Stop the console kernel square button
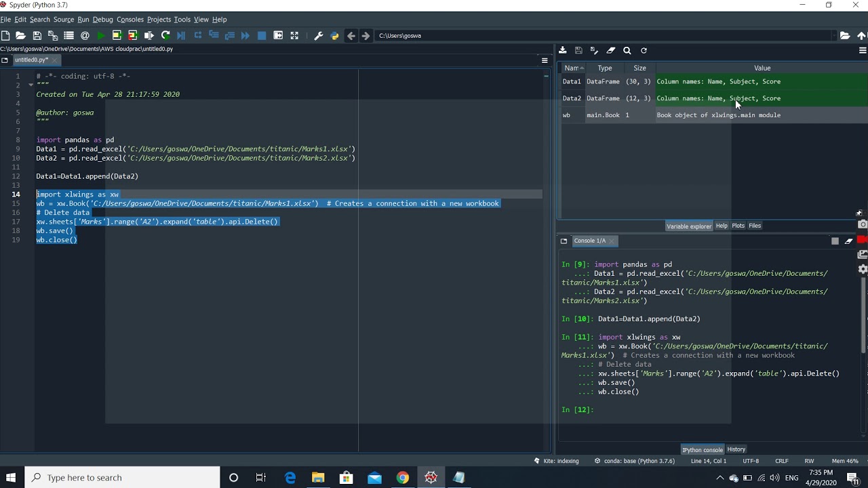This screenshot has height=488, width=868. (835, 241)
